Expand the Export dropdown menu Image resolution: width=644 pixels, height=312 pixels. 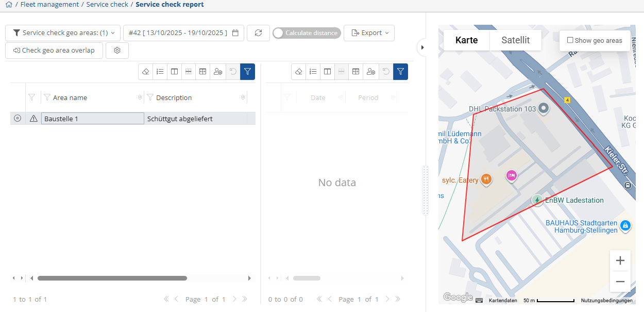coord(369,33)
